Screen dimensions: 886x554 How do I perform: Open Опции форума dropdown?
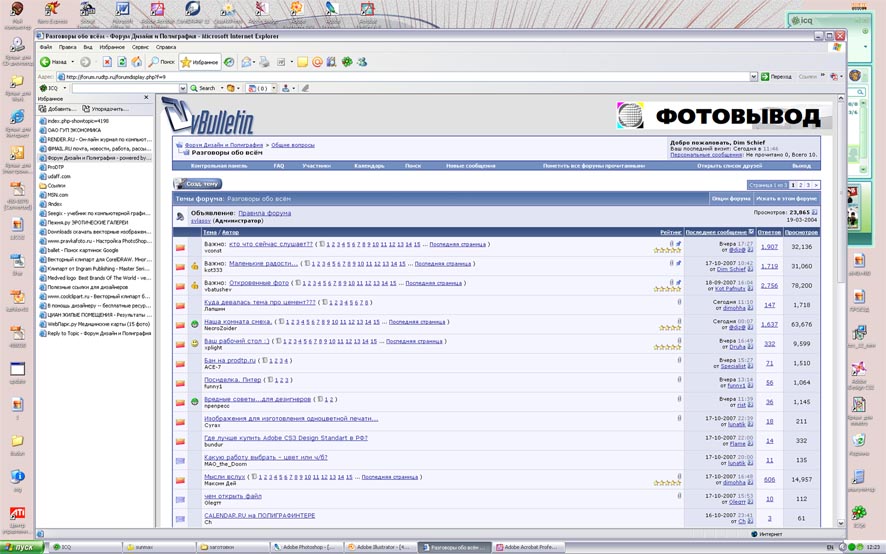(x=731, y=198)
